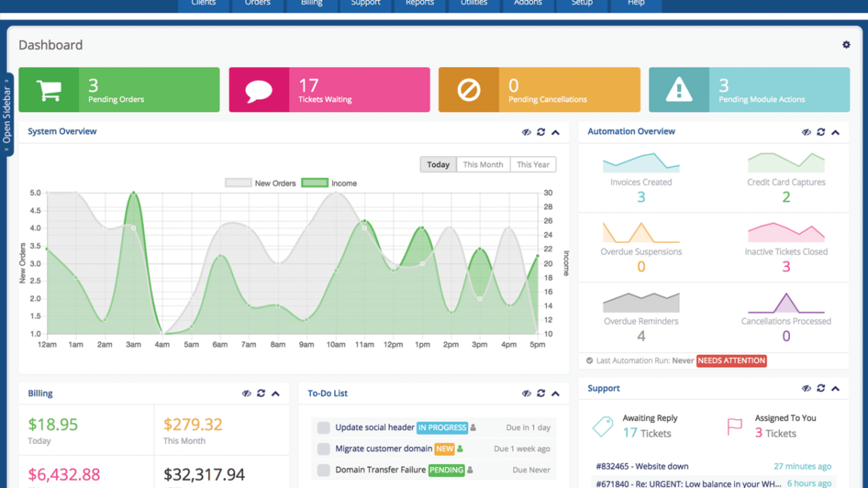Open the Billing menu

(311, 3)
